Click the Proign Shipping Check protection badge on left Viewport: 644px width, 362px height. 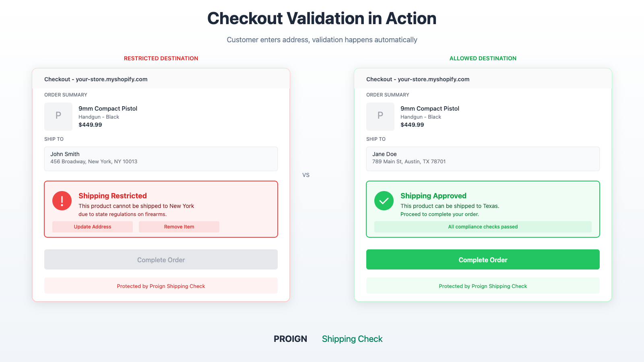pyautogui.click(x=161, y=286)
